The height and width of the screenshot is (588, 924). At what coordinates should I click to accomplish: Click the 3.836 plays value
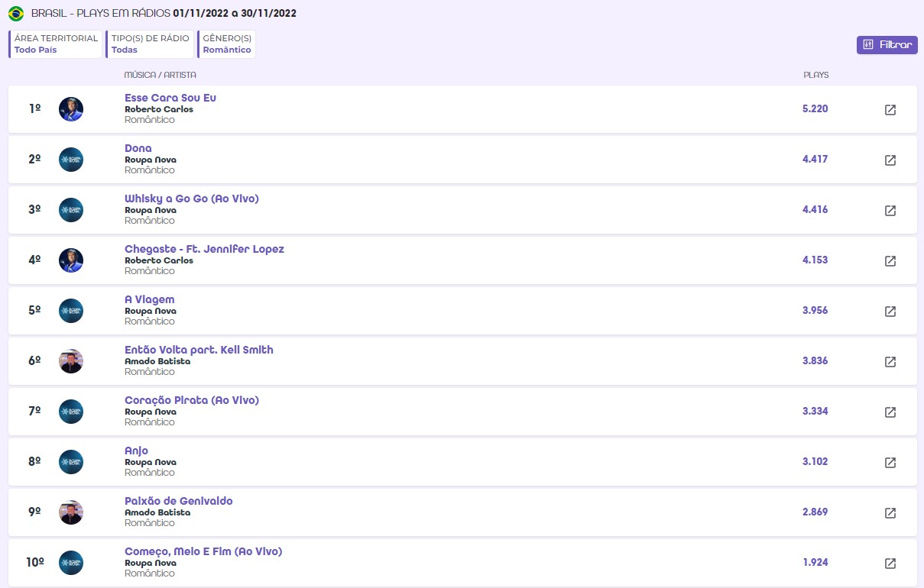tap(815, 361)
